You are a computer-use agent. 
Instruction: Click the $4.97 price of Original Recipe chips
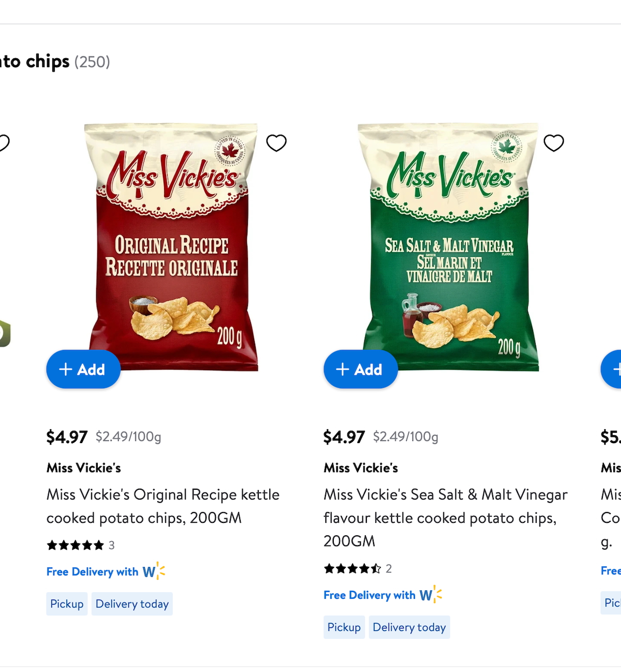[67, 437]
